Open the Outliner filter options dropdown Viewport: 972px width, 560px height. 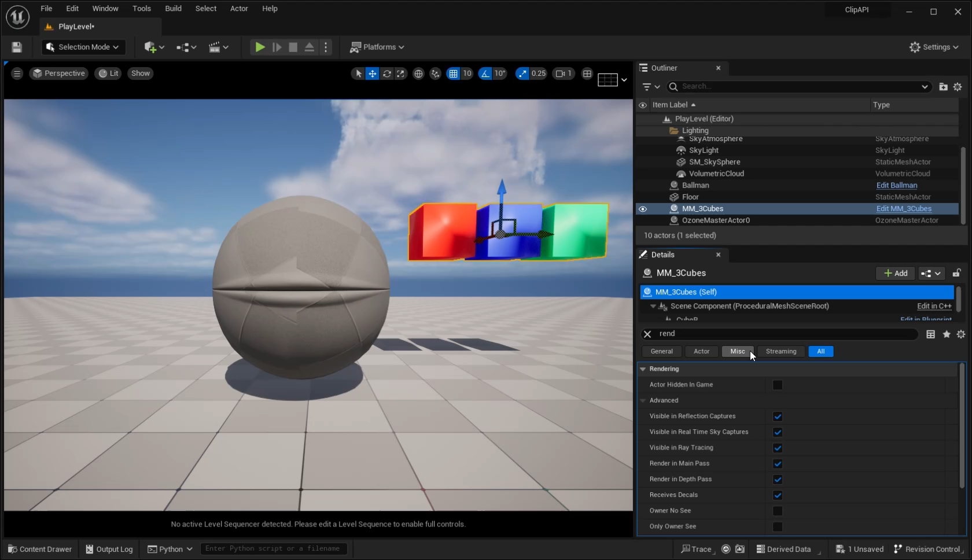tap(651, 87)
